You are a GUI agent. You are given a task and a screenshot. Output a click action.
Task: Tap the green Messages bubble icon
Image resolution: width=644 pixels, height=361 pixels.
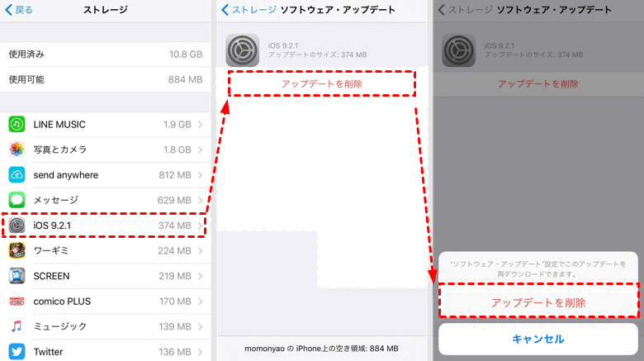pyautogui.click(x=17, y=200)
